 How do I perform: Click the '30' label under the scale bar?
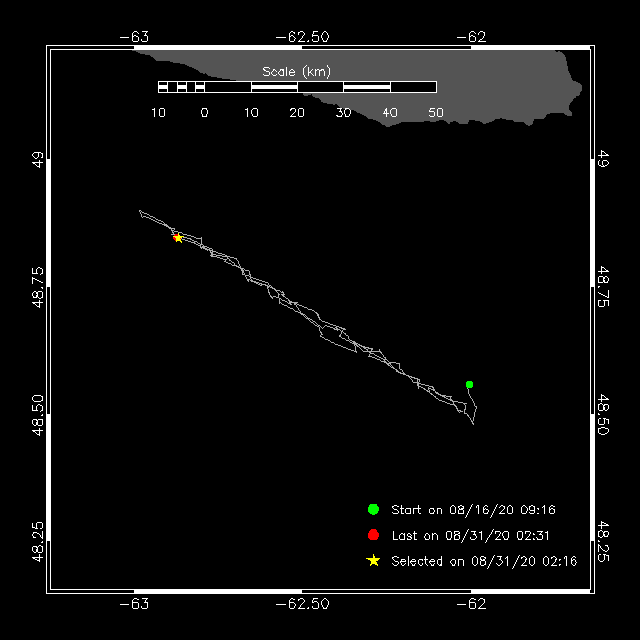(343, 113)
